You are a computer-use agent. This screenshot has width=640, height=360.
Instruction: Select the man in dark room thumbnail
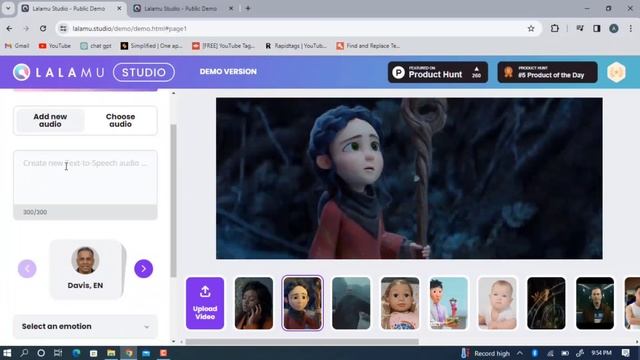595,303
